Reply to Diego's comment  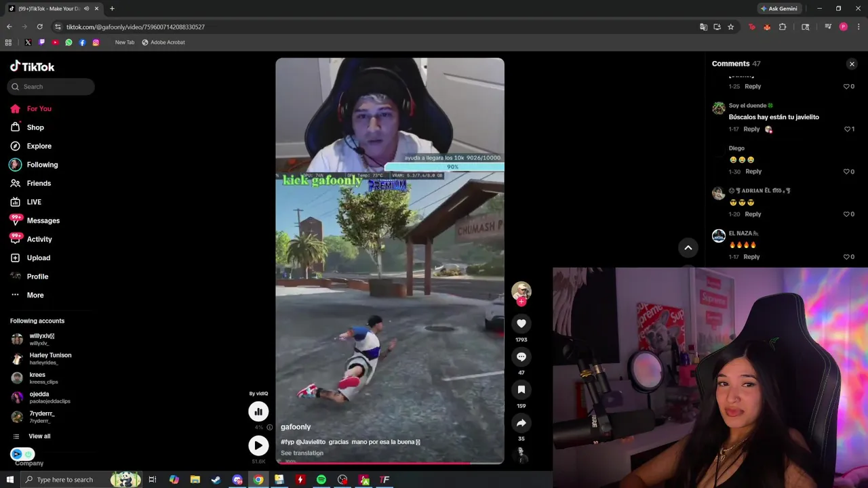tap(753, 171)
